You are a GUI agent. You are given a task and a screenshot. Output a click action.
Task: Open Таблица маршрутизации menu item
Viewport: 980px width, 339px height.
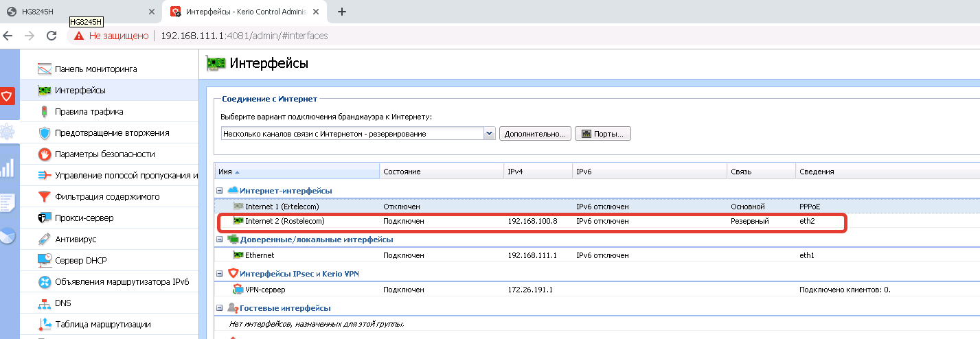point(103,325)
